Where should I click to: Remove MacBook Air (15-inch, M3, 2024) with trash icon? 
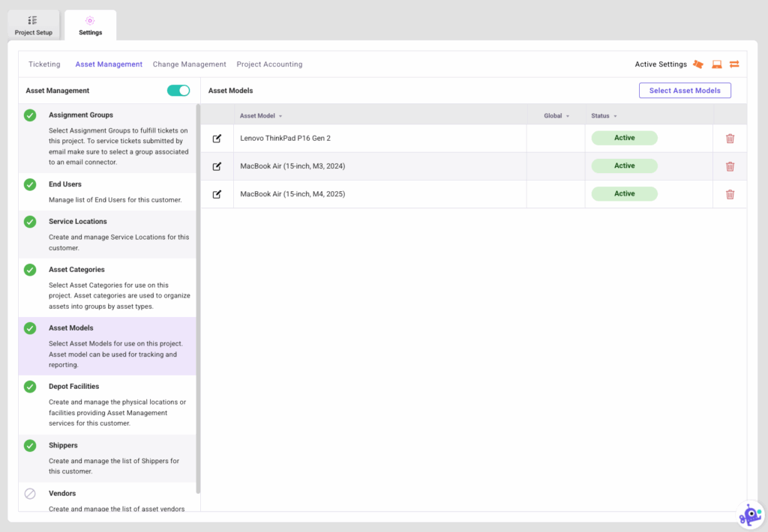(x=730, y=166)
